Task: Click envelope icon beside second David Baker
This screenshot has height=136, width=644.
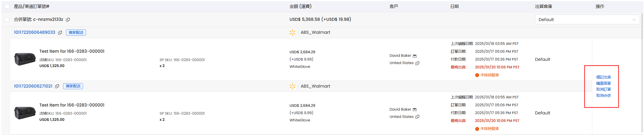Action: click(x=415, y=110)
